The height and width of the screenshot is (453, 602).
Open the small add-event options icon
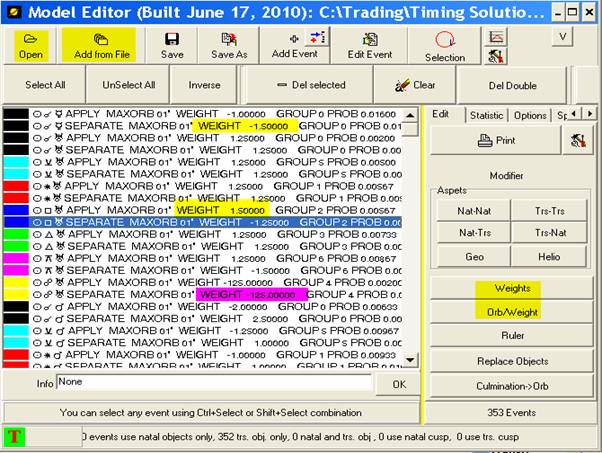[x=317, y=38]
